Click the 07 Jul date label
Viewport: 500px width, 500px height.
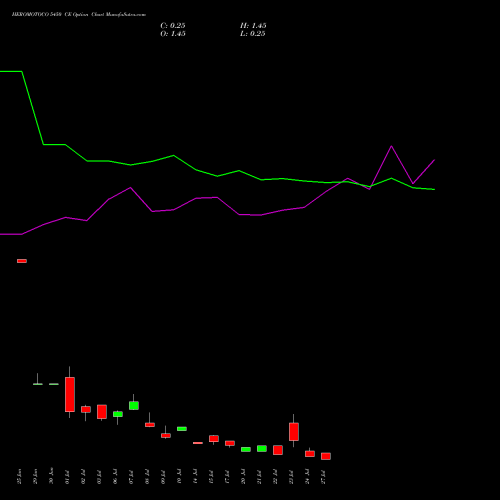[131, 477]
